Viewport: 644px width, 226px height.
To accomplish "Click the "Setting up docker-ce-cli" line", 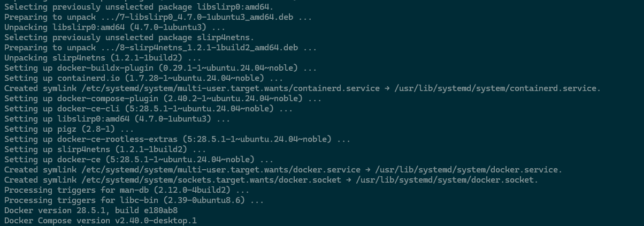I will (x=148, y=109).
